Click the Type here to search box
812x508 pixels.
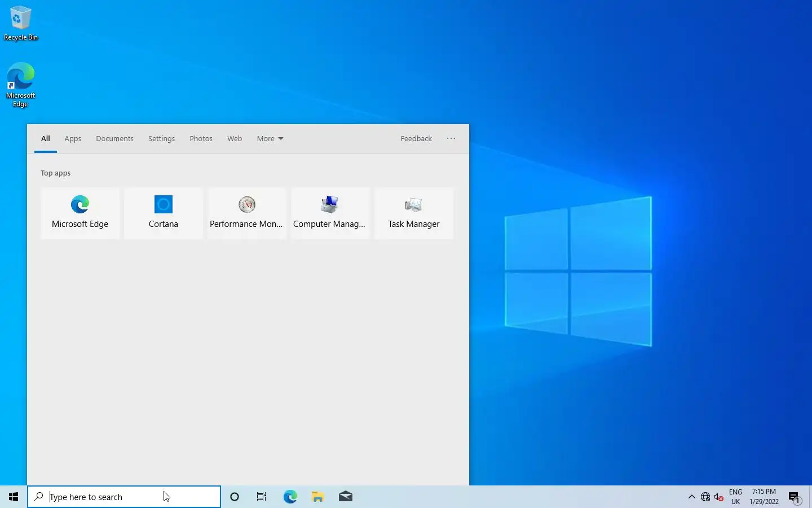124,497
